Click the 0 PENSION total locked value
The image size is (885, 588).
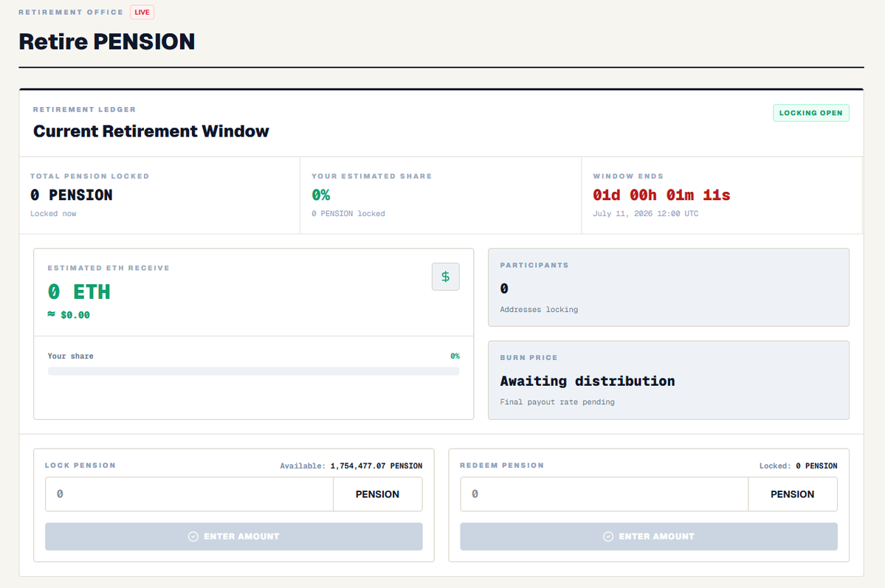(x=71, y=196)
